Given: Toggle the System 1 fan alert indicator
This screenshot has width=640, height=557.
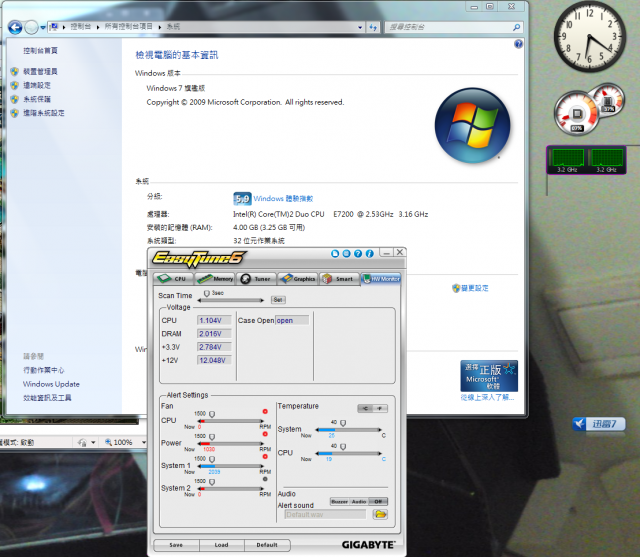Looking at the screenshot, I should (x=265, y=457).
